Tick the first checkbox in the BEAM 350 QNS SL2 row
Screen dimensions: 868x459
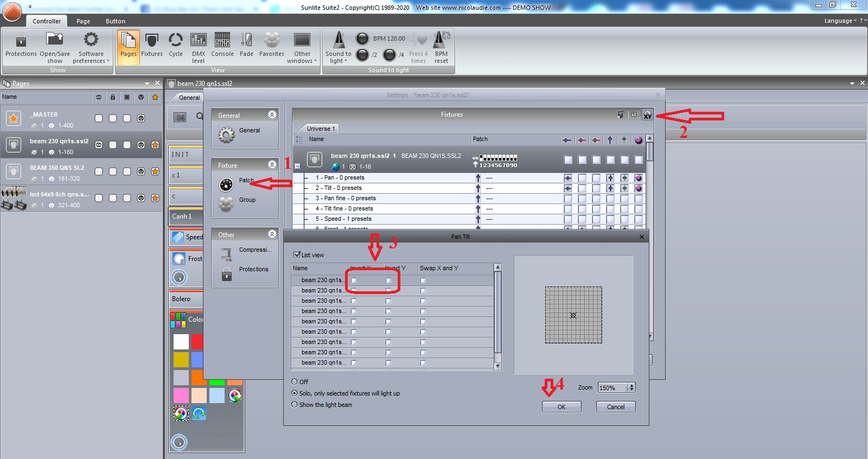[x=99, y=171]
